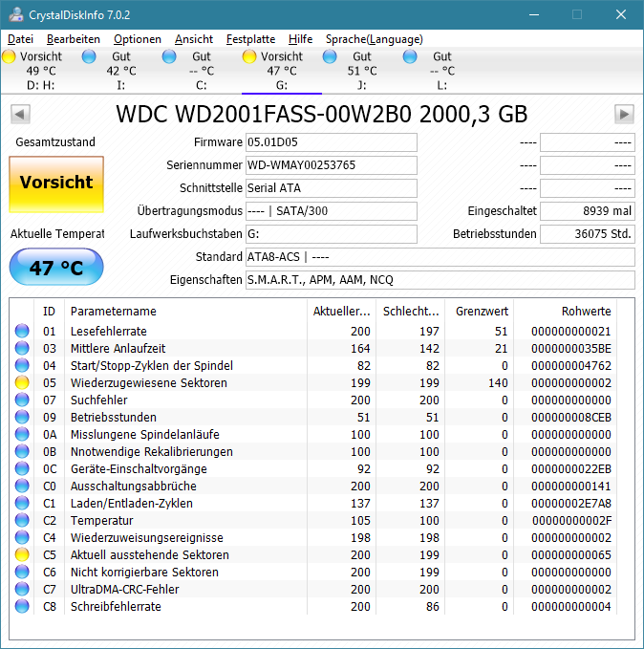Switch to drive D: H: label

pyautogui.click(x=40, y=86)
